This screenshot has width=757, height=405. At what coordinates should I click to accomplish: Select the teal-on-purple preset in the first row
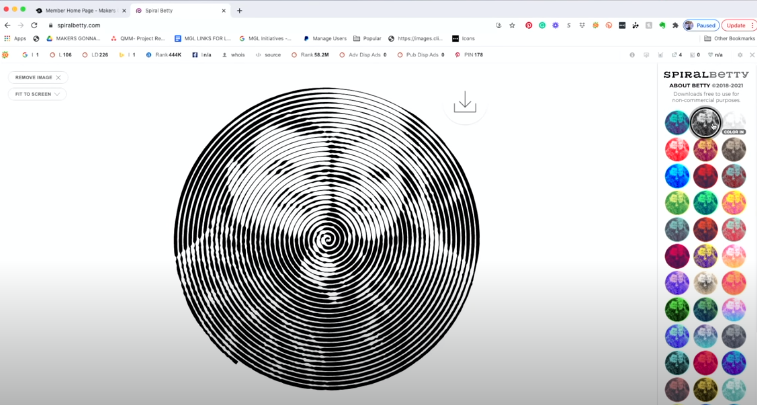coord(677,123)
